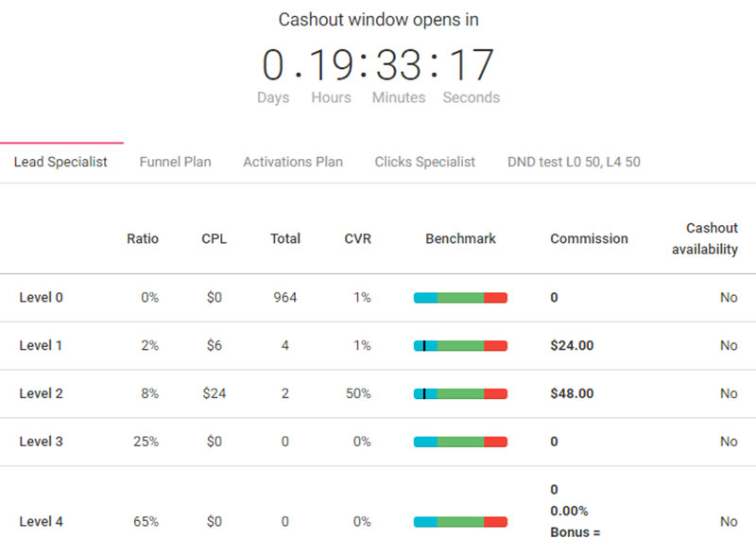Click the Commission column header
The image size is (756, 539).
pos(589,239)
